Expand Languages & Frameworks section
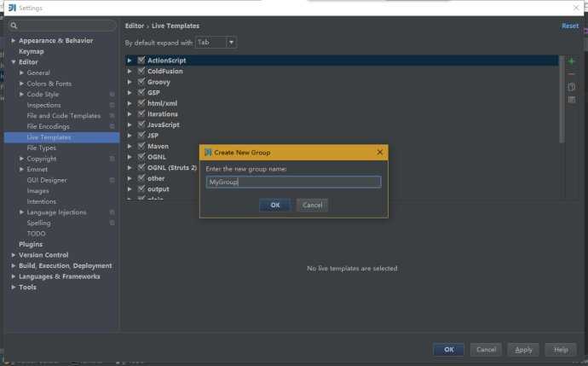The image size is (588, 366). tap(14, 276)
